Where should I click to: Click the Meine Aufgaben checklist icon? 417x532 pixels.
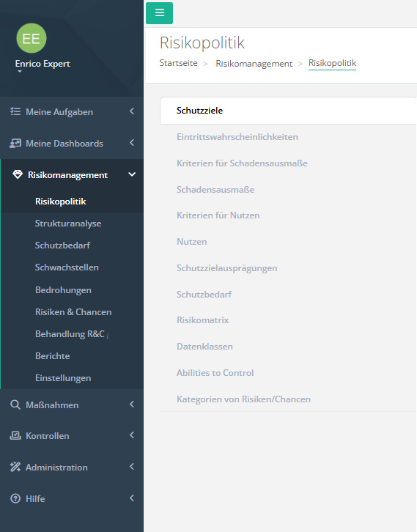(x=15, y=111)
